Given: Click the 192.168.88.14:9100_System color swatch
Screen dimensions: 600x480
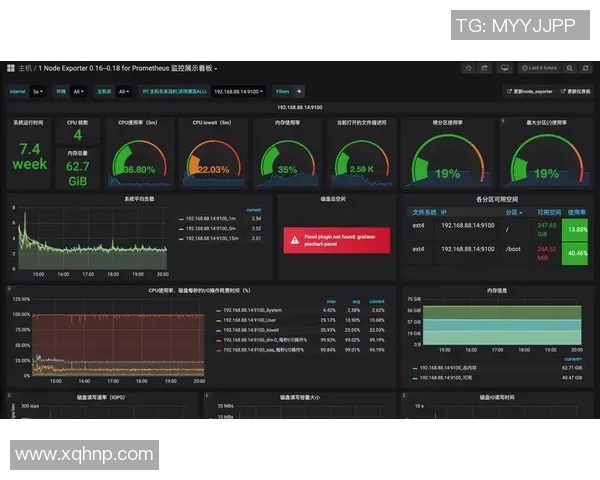Looking at the screenshot, I should (x=220, y=310).
